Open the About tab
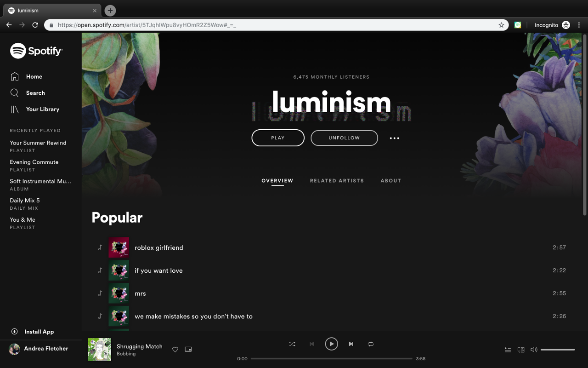 [391, 181]
